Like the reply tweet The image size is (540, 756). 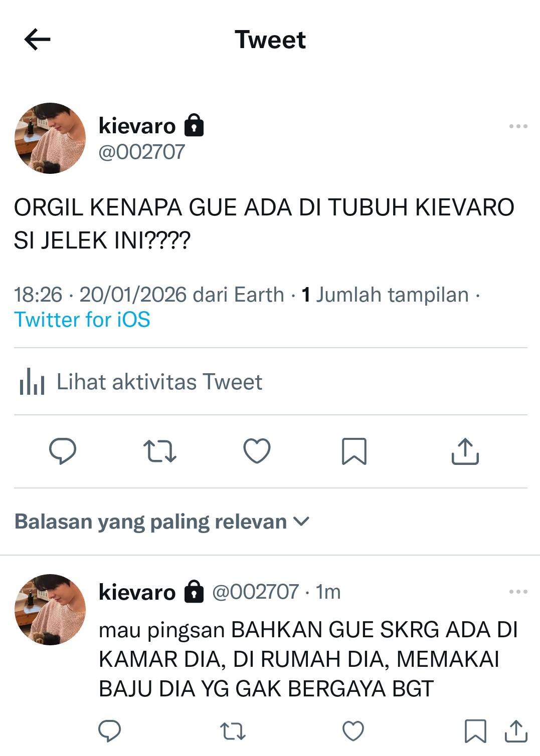coord(353,731)
